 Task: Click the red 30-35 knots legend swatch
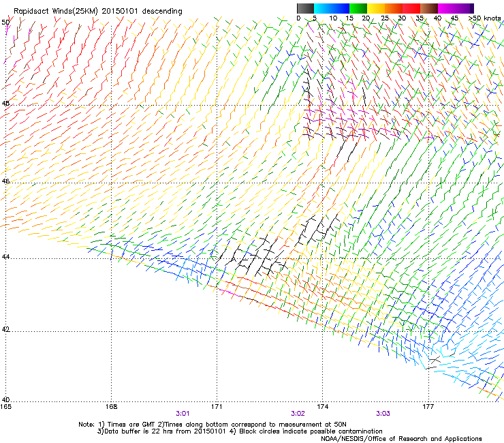411,8
